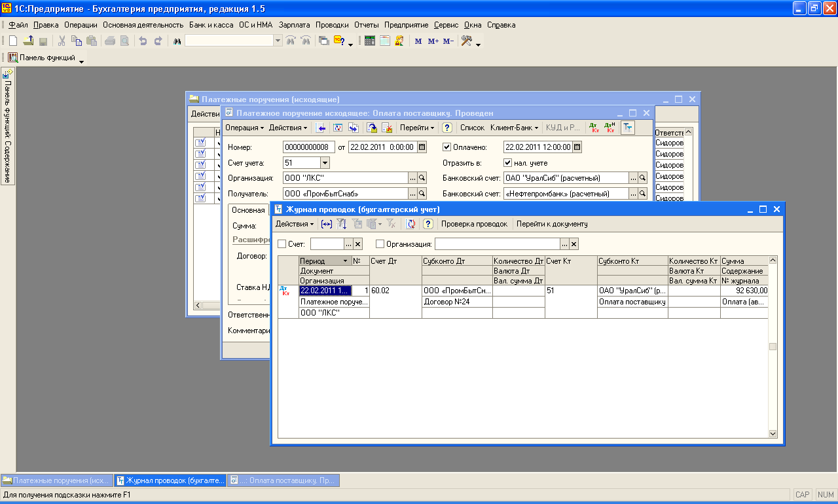Click the ДтКт Н tax postings icon
Image resolution: width=838 pixels, height=504 pixels.
coord(610,128)
